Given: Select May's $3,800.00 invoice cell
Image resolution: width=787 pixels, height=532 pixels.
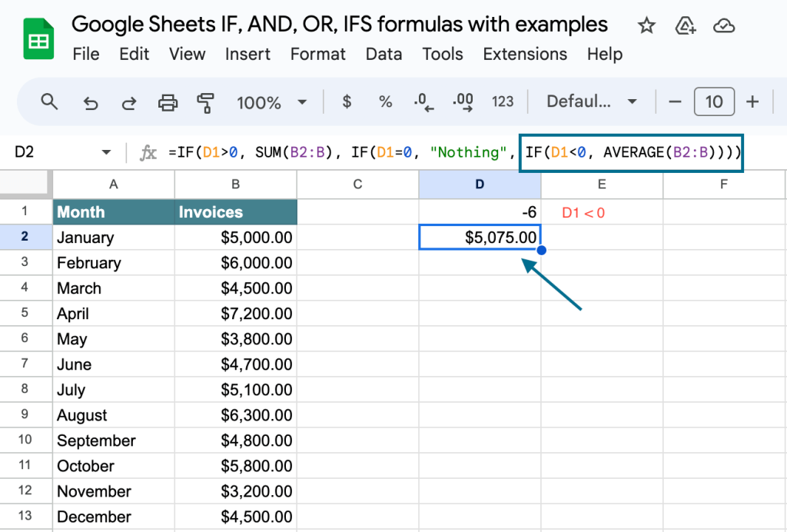Looking at the screenshot, I should (x=235, y=339).
